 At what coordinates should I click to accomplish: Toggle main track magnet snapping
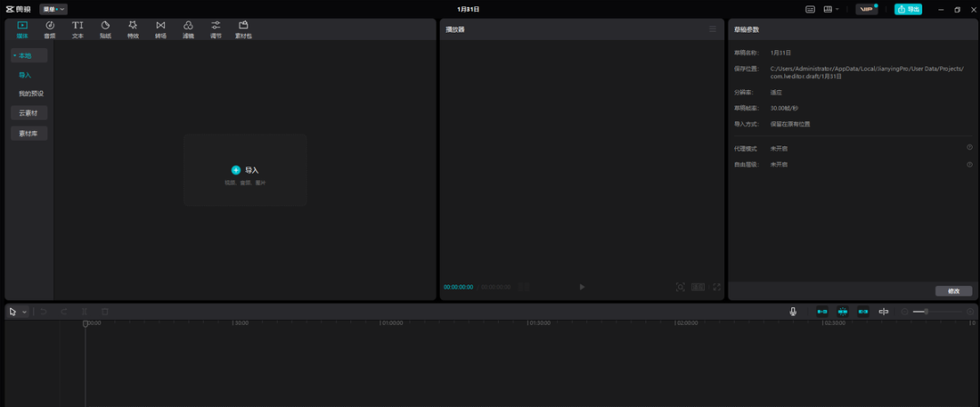[822, 312]
